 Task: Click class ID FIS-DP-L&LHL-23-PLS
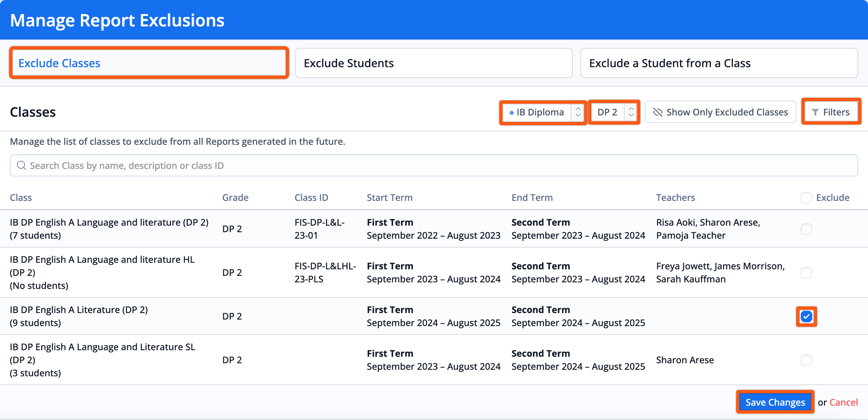tap(325, 273)
